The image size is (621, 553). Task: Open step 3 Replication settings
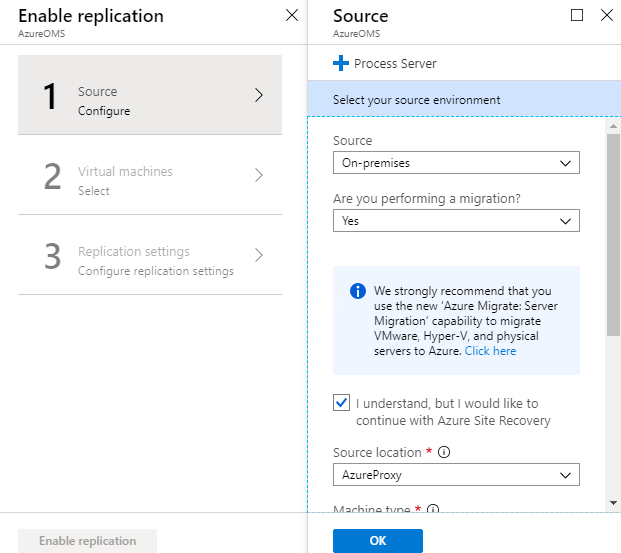point(150,255)
